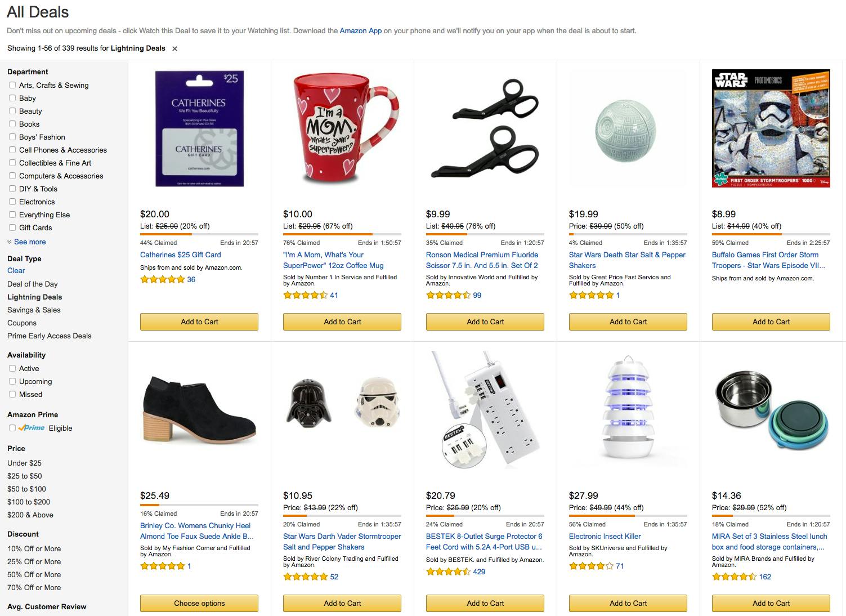Click the Prime logo in Amazon Prime filter
Viewport: 846px width, 616px height.
click(32, 428)
